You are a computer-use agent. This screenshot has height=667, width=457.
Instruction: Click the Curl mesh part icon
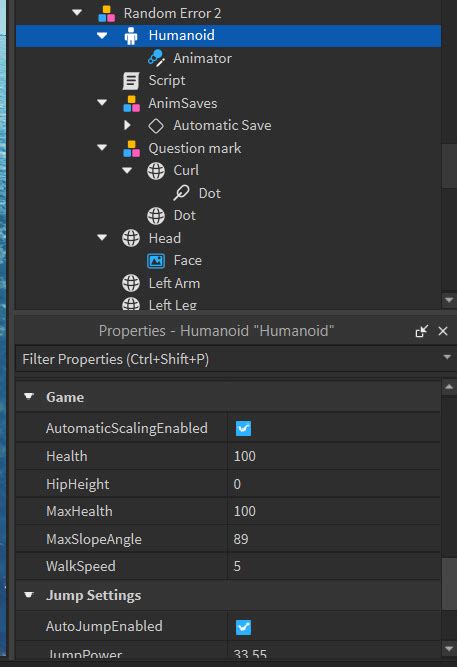coord(156,171)
